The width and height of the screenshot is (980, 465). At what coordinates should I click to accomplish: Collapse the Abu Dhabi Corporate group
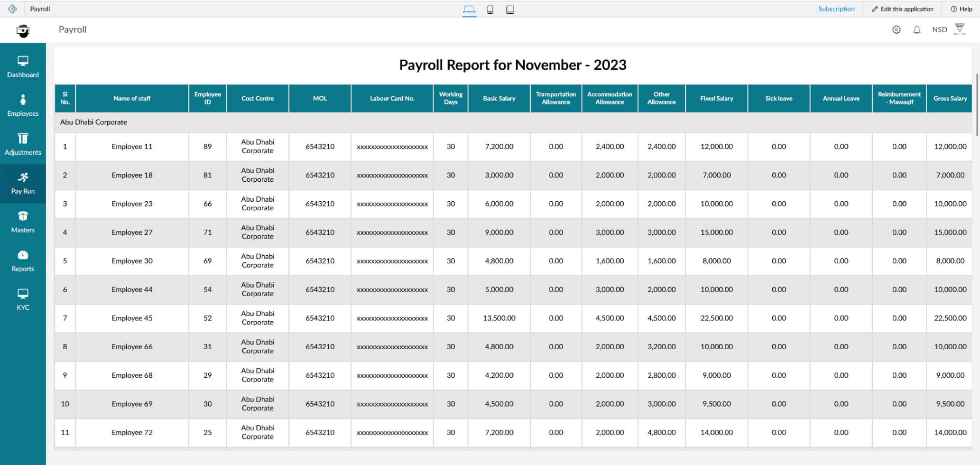tap(93, 122)
